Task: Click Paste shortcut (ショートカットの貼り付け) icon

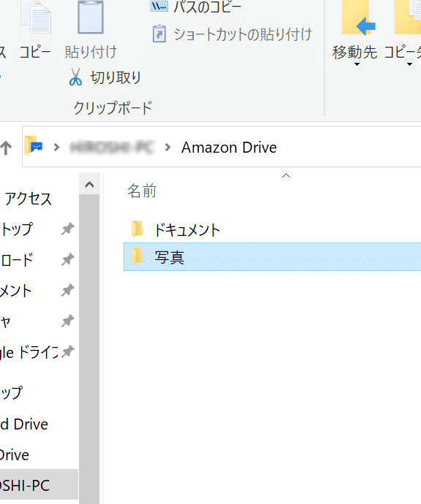Action: [159, 34]
